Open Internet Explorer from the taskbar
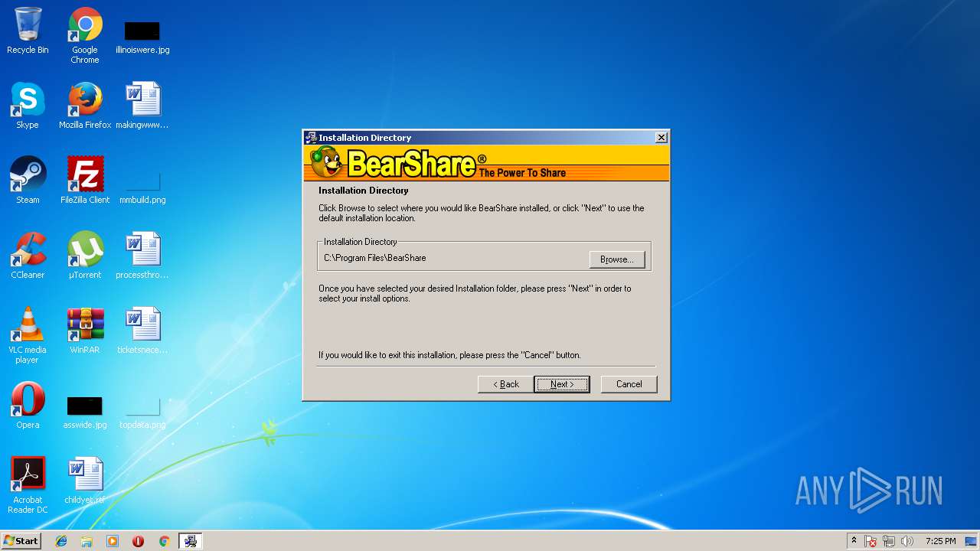Viewport: 980px width, 551px height. tap(61, 541)
